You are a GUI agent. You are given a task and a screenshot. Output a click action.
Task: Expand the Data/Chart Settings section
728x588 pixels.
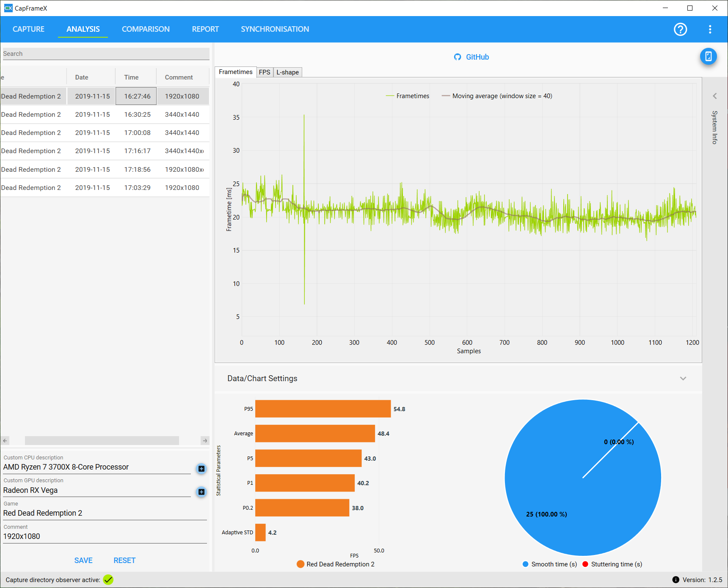click(683, 379)
